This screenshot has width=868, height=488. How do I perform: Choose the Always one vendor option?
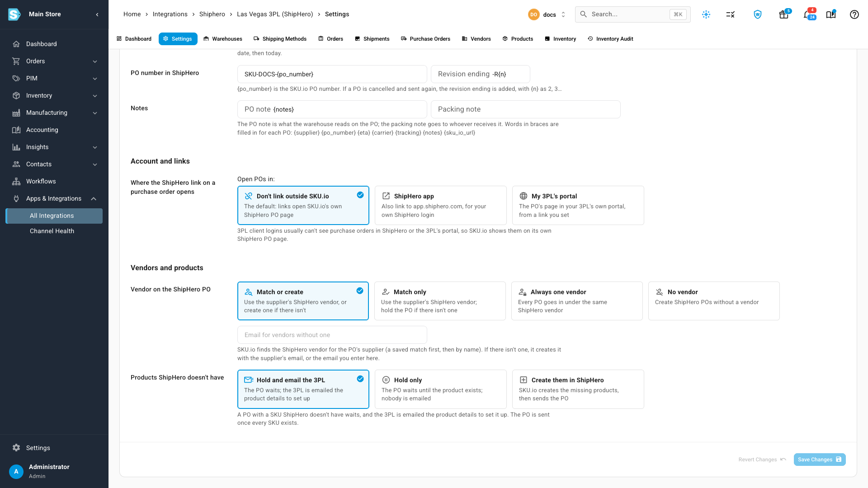pos(577,301)
